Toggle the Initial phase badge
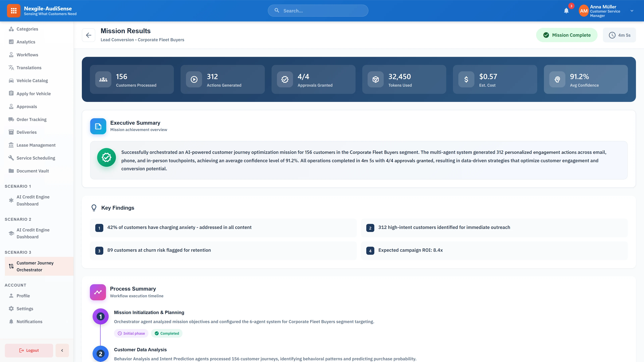The width and height of the screenshot is (644, 362). [x=131, y=333]
